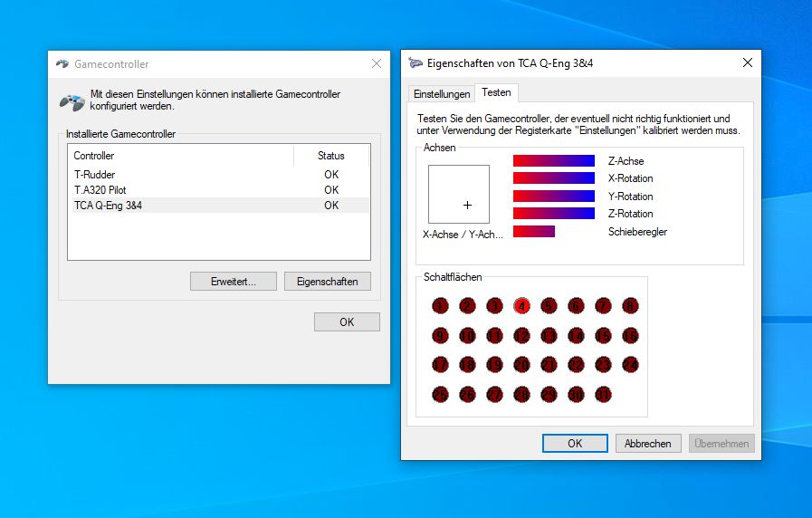Click button indicator number 31
This screenshot has width=812, height=518.
point(603,394)
